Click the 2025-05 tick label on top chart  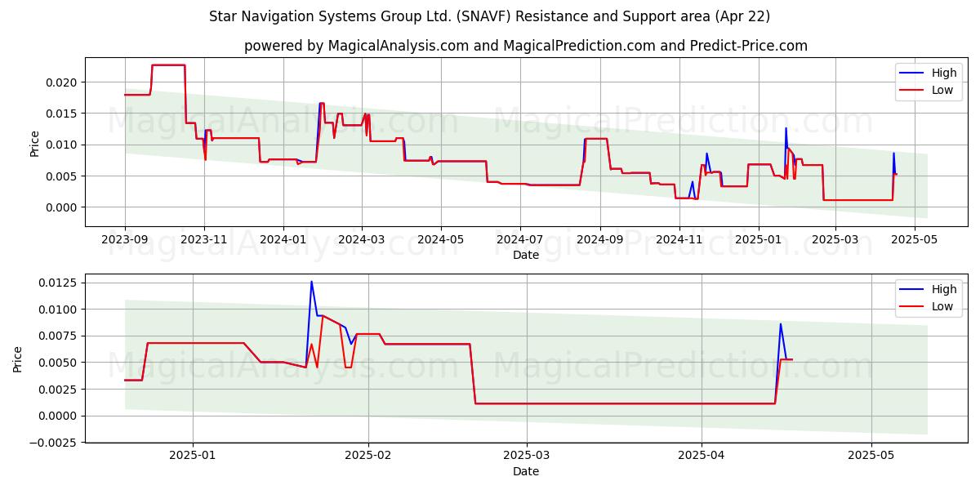(x=914, y=240)
